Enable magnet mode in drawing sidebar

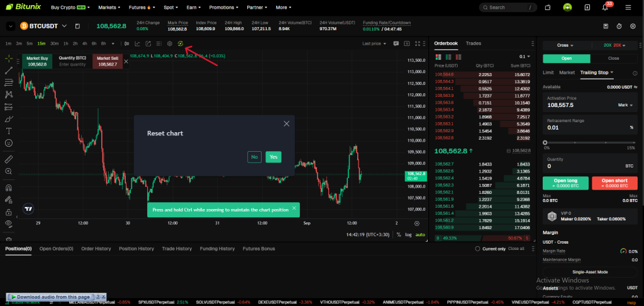pos(9,188)
